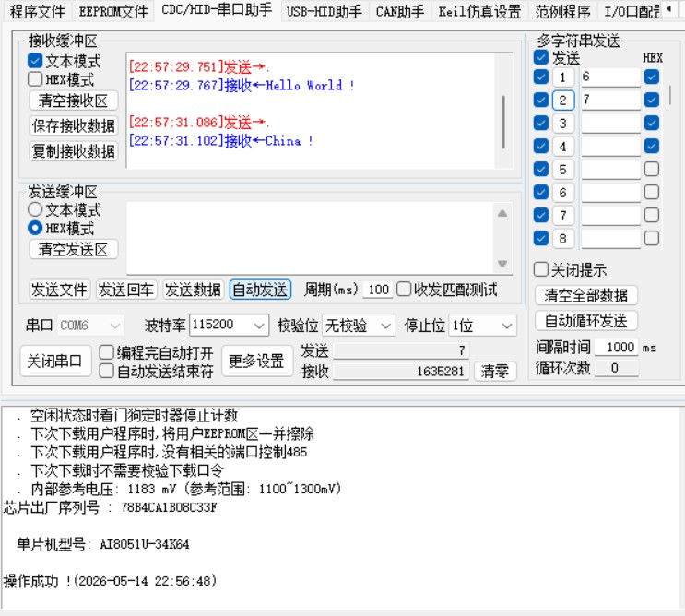This screenshot has height=616, width=685.
Task: Click 循环次数 value field
Action: (617, 368)
